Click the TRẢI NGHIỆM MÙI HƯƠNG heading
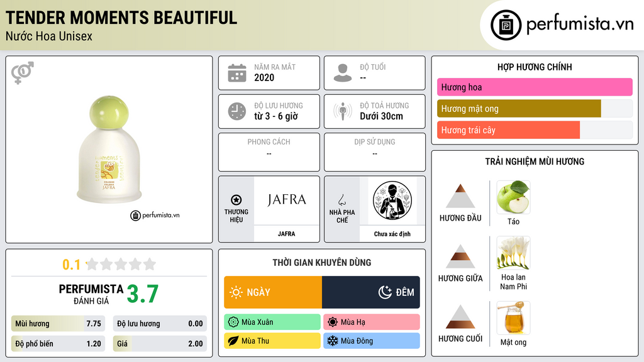Image resolution: width=644 pixels, height=362 pixels. [x=535, y=162]
